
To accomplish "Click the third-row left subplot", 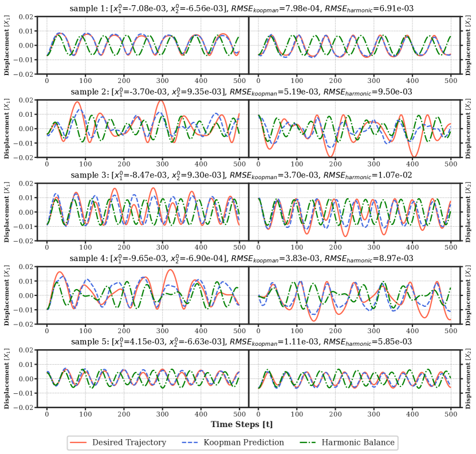I will pyautogui.click(x=143, y=212).
